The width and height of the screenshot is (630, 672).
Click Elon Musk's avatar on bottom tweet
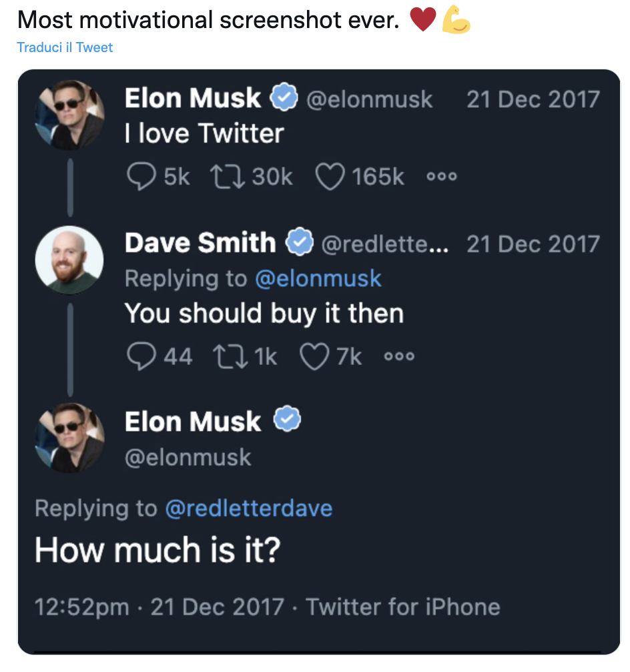coord(69,438)
